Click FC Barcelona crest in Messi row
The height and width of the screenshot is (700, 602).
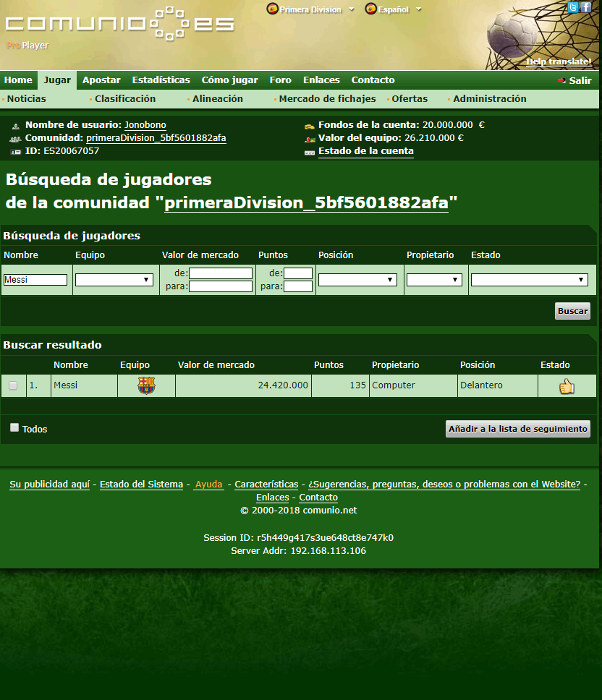146,386
